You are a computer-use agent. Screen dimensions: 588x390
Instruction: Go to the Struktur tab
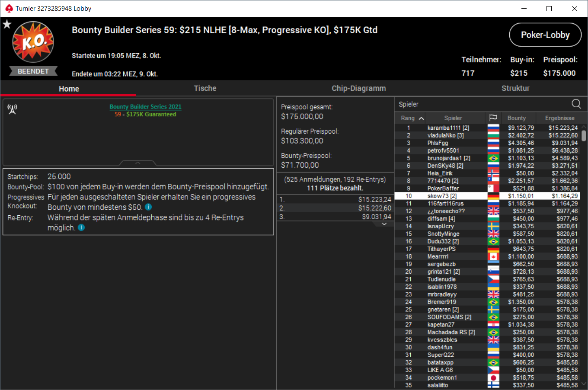[x=515, y=88]
